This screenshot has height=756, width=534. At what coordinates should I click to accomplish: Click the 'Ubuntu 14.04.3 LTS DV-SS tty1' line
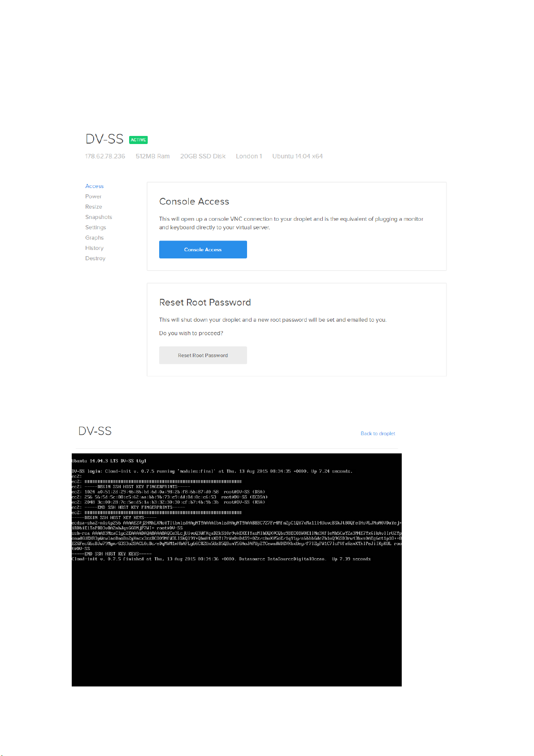(109, 461)
